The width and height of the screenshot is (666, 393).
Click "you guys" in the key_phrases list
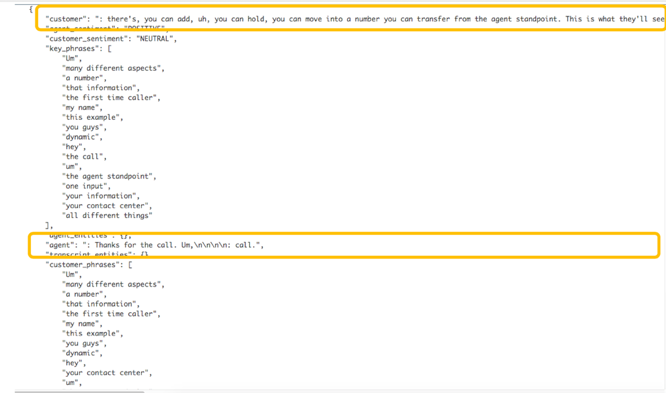(x=84, y=127)
